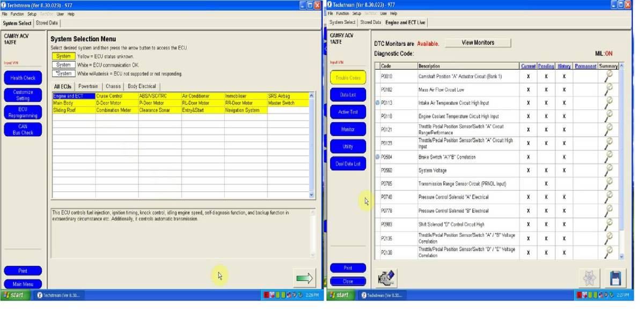Image resolution: width=644 pixels, height=321 pixels.
Task: Start a Health Check
Action: click(x=23, y=78)
